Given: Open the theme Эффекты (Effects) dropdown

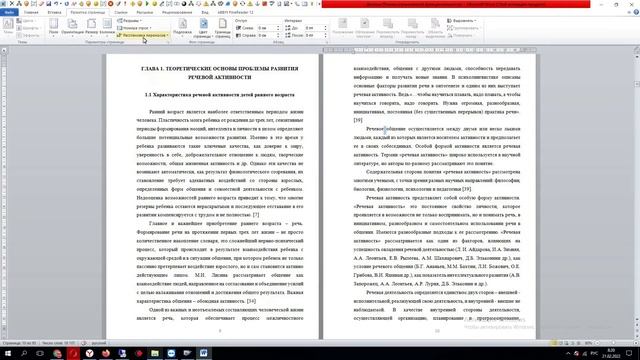Looking at the screenshot, I should pos(28,35).
